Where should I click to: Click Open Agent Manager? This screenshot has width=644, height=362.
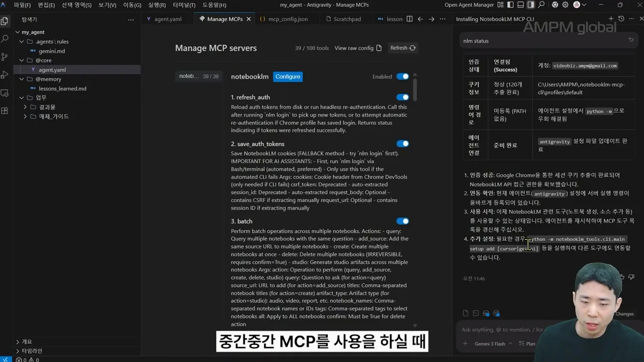[469, 5]
